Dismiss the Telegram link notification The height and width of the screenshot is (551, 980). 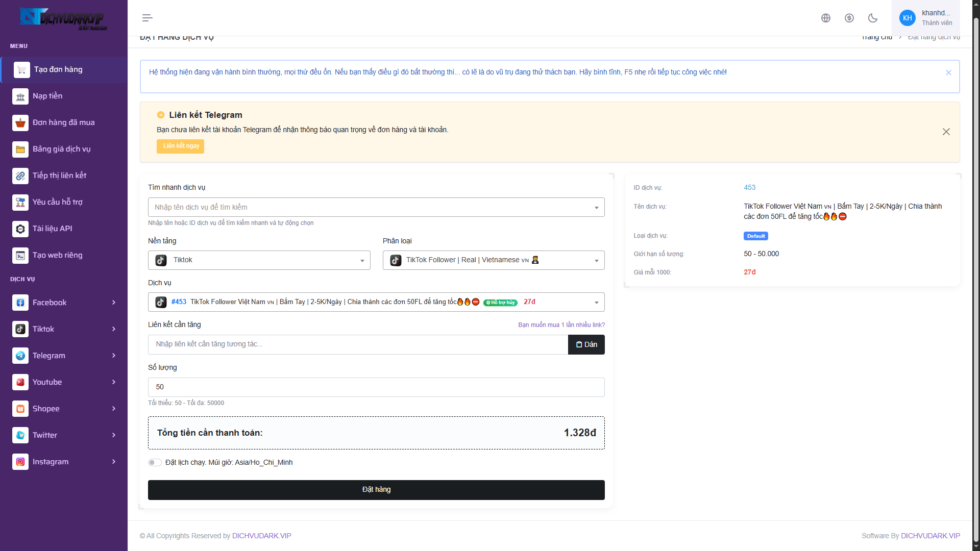pyautogui.click(x=946, y=132)
